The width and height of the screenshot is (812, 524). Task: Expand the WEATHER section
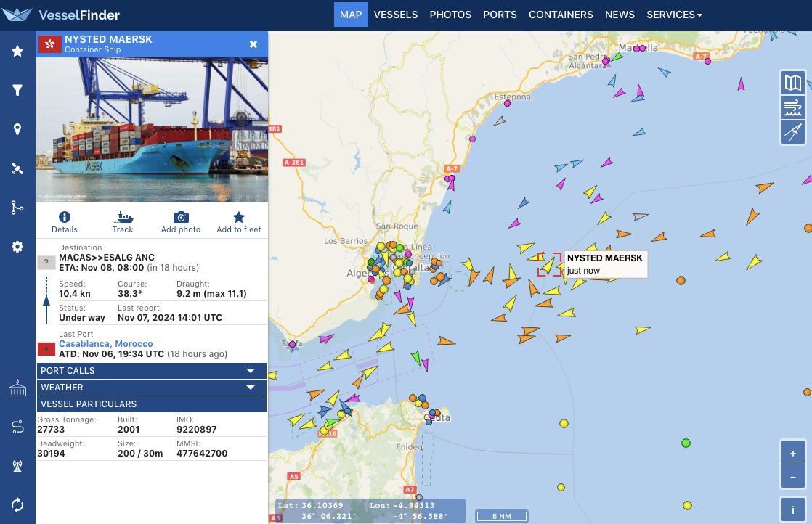tap(152, 387)
